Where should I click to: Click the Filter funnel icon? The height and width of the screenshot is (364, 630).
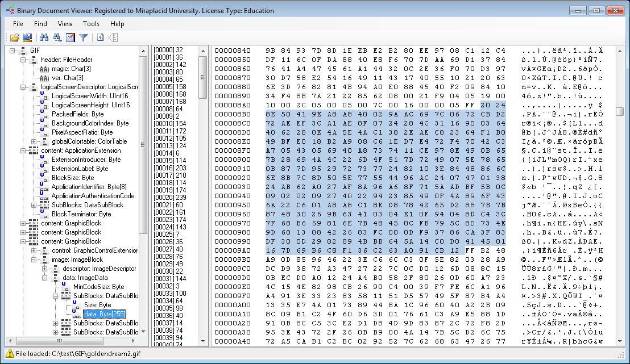click(83, 37)
